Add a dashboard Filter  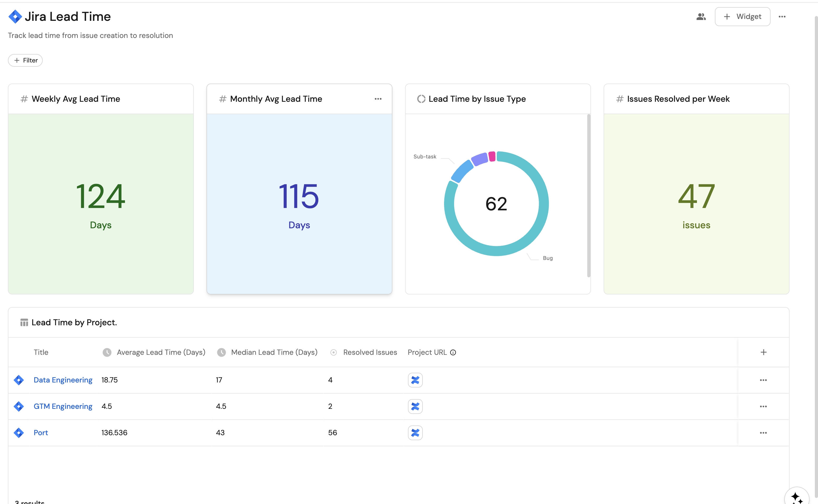[x=25, y=60]
